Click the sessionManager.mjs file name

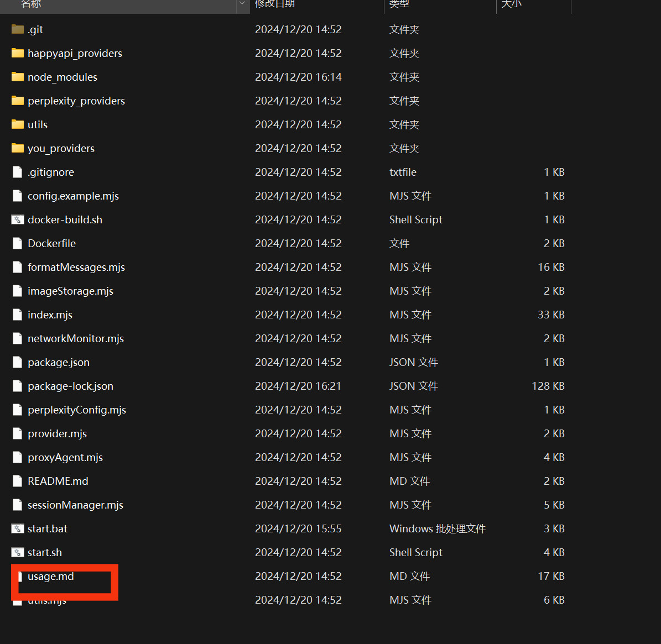75,505
